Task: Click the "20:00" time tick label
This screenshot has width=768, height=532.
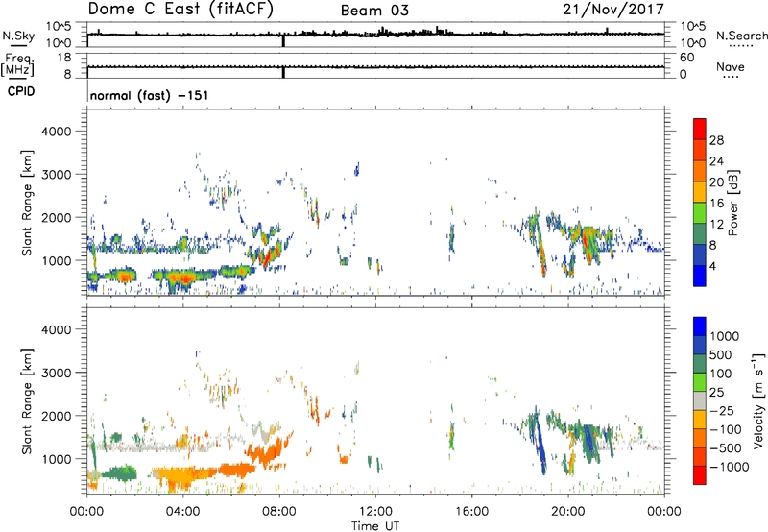Action: 568,512
